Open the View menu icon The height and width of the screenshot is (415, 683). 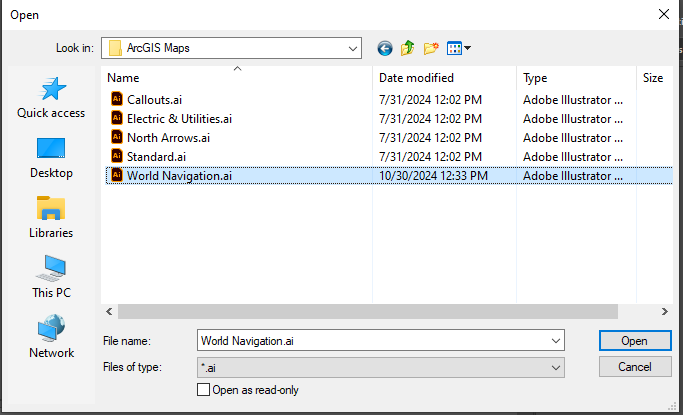click(x=454, y=48)
